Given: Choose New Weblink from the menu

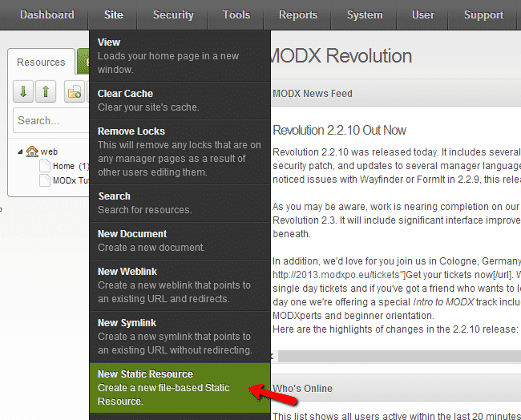Looking at the screenshot, I should 180,285.
